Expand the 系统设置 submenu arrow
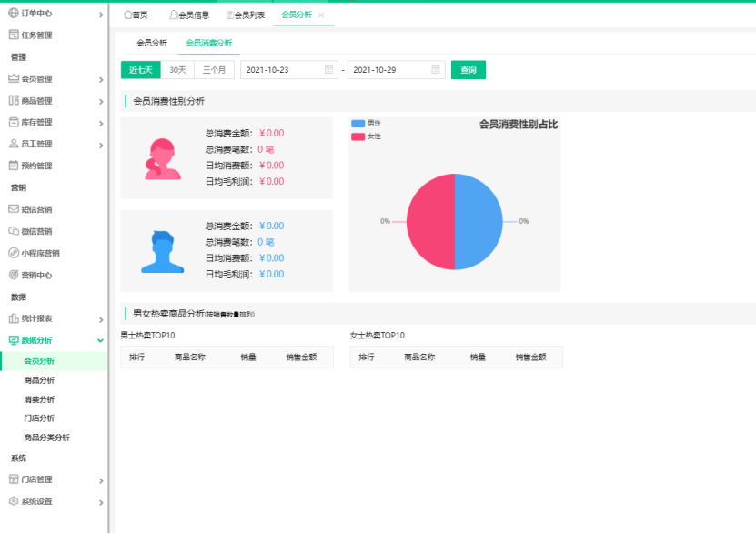Viewport: 756px width, 534px height. 101,503
